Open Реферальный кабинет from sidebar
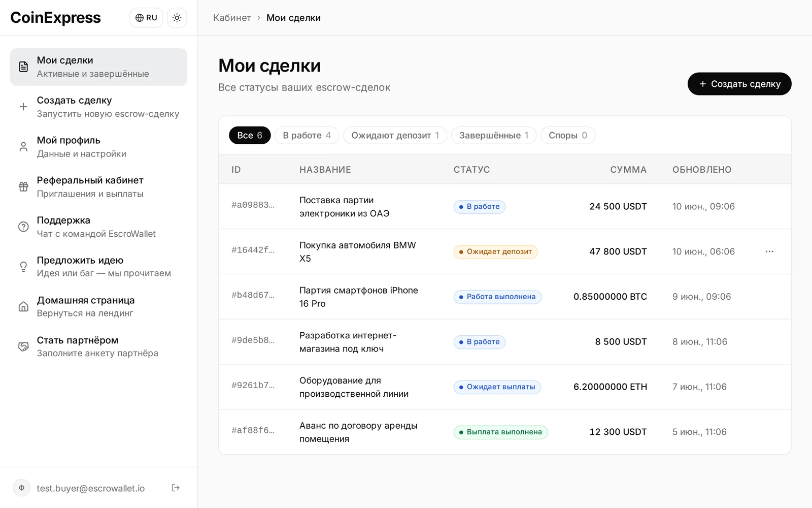The image size is (812, 508). 98,187
